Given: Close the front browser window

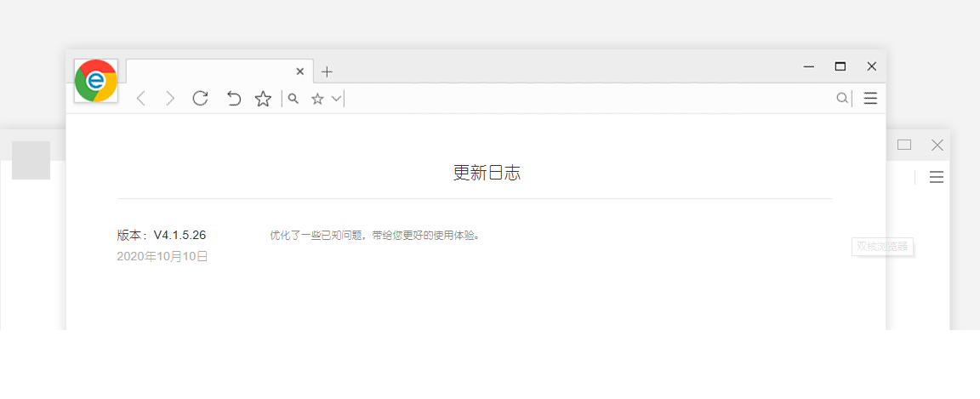Looking at the screenshot, I should tap(872, 66).
